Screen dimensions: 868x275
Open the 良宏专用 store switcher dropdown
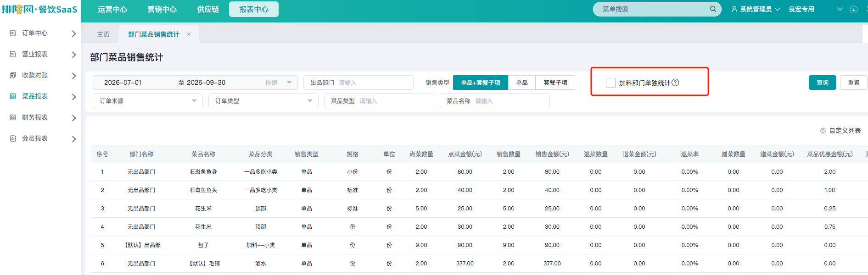(816, 9)
